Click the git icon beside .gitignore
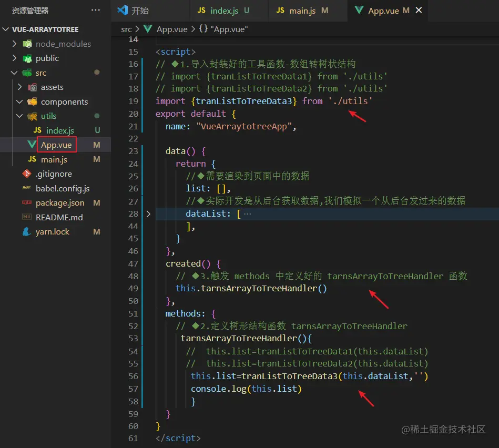 [x=27, y=174]
